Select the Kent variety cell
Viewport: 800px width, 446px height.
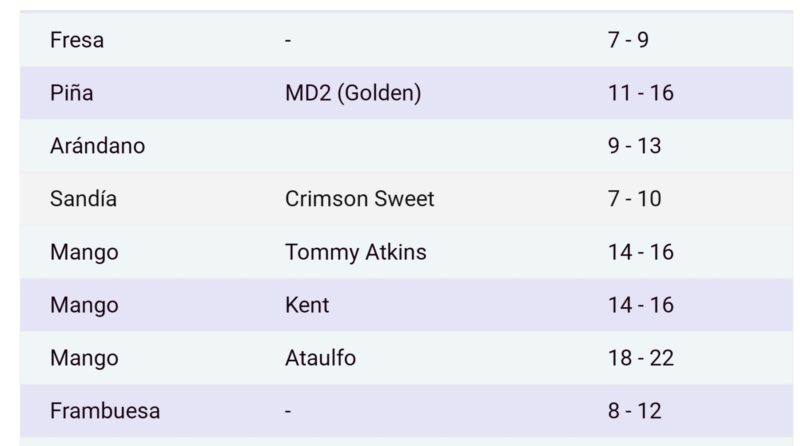307,305
